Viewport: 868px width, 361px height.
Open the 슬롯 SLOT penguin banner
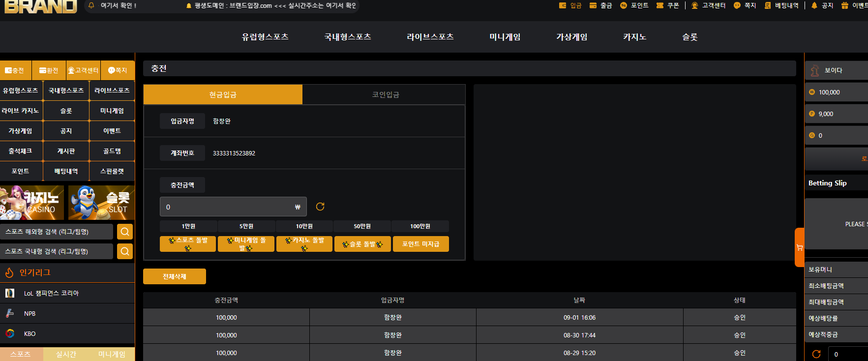pyautogui.click(x=101, y=203)
